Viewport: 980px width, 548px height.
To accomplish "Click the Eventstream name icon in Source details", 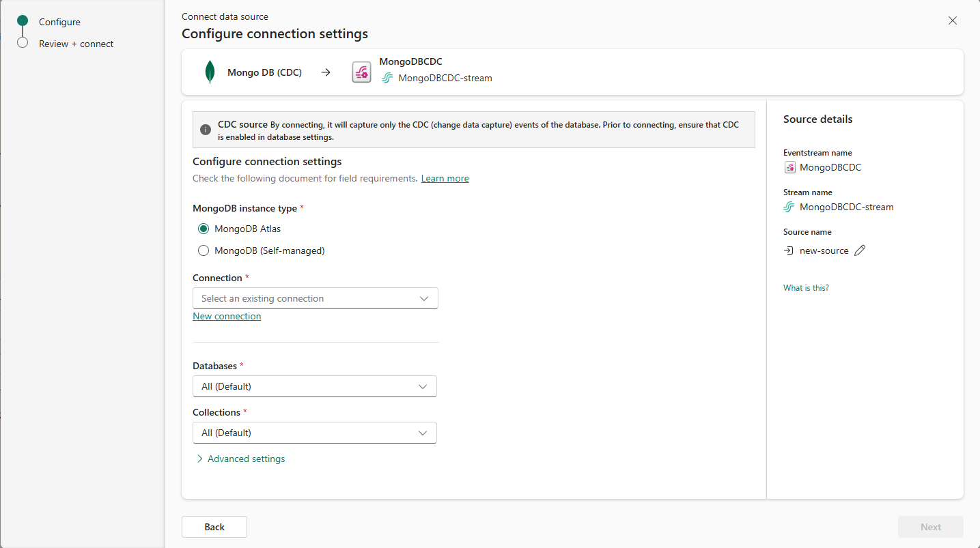I will [789, 167].
